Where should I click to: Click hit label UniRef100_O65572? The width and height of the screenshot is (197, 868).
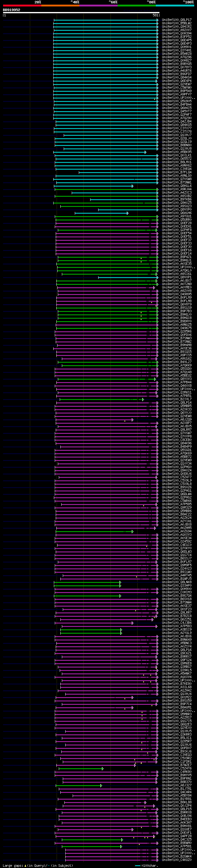tap(176, 159)
